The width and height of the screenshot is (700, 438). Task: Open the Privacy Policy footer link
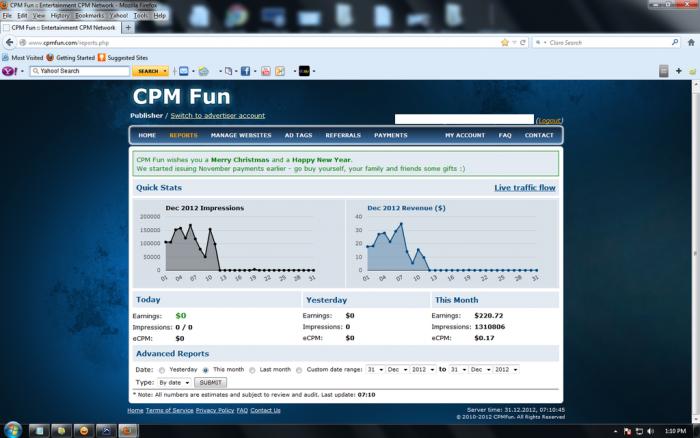[215, 410]
